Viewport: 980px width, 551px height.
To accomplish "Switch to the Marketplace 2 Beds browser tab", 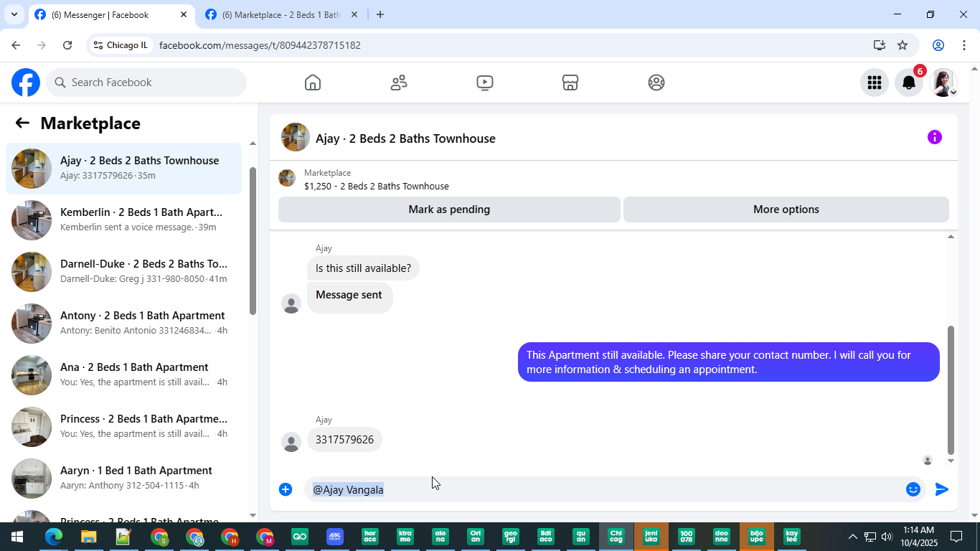I will click(281, 15).
